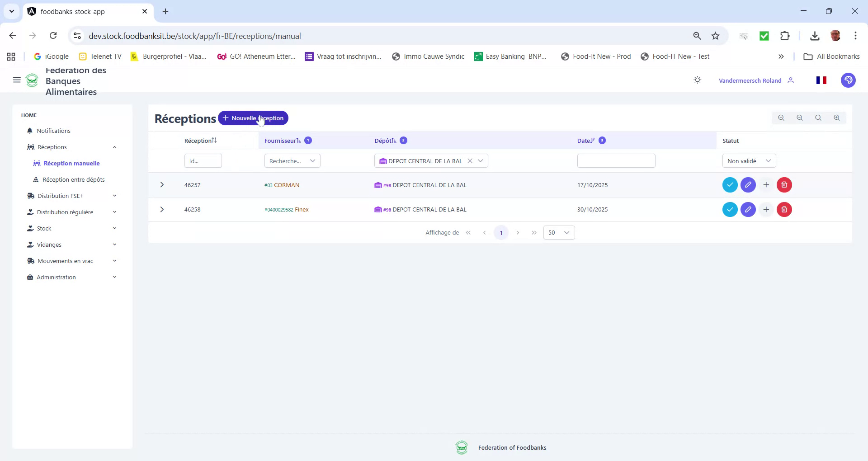The width and height of the screenshot is (868, 461).
Task: Open the page size dropdown showing 50
Action: tap(559, 232)
